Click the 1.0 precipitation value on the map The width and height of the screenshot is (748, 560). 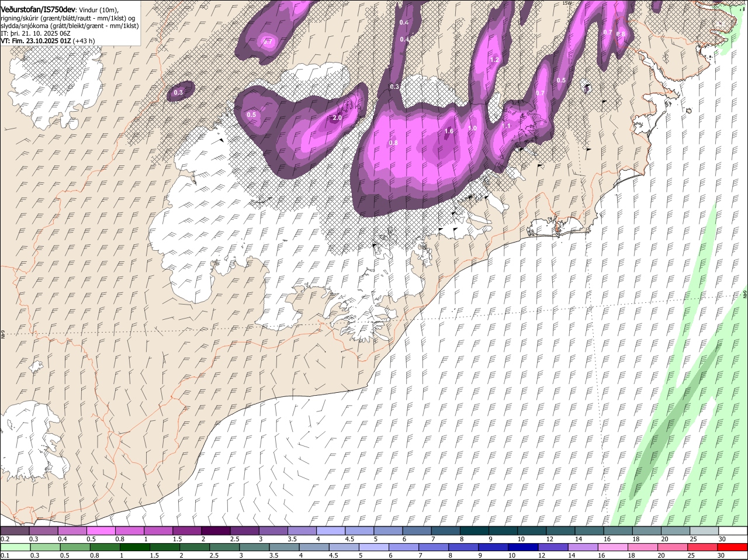472,128
